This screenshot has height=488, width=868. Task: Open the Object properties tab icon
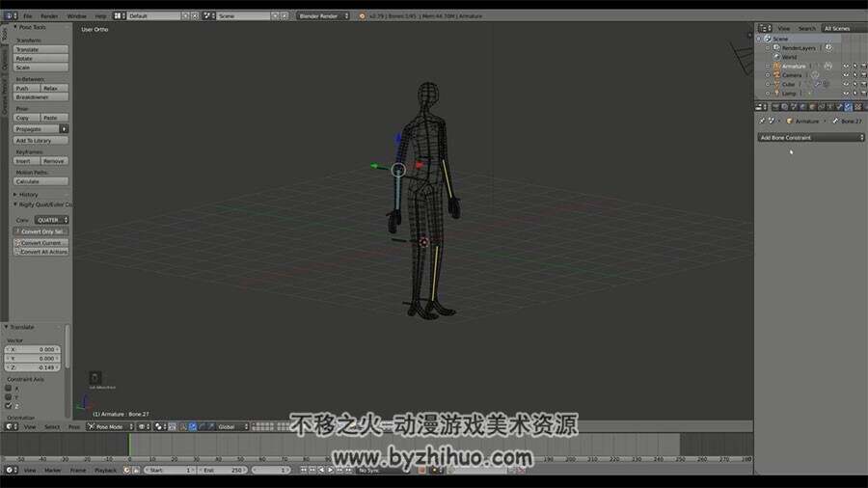[x=813, y=107]
